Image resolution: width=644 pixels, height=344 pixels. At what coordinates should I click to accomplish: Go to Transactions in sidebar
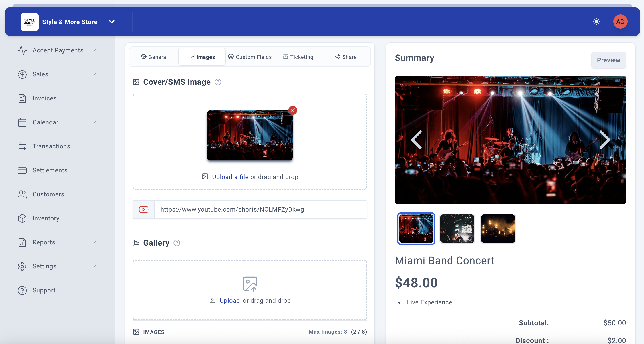click(51, 146)
